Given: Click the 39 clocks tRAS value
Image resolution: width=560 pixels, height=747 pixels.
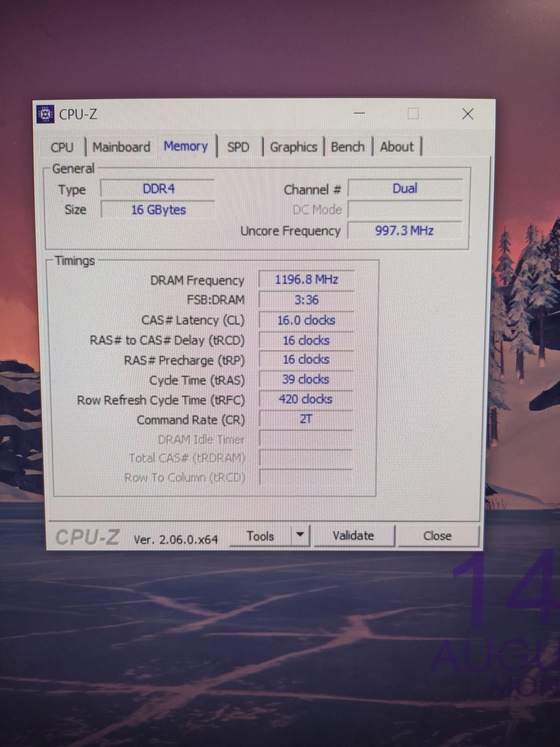Looking at the screenshot, I should 306,379.
